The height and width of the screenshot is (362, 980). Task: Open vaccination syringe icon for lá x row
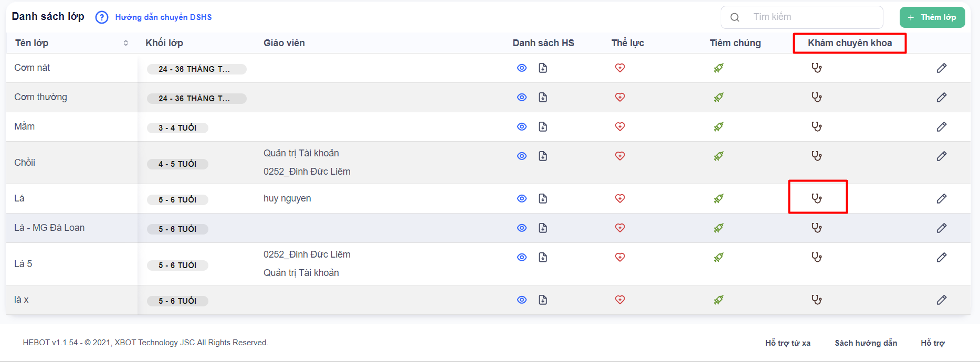[x=718, y=300]
